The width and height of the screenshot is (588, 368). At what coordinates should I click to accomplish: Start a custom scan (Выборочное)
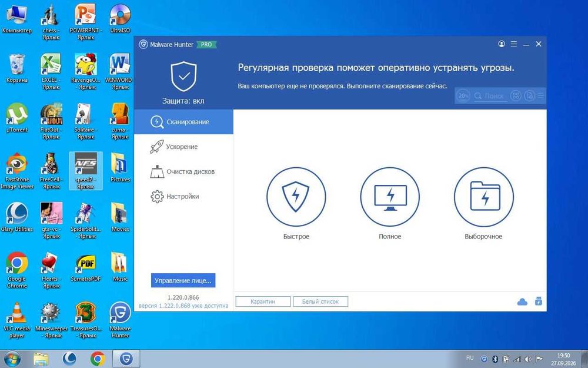click(484, 197)
